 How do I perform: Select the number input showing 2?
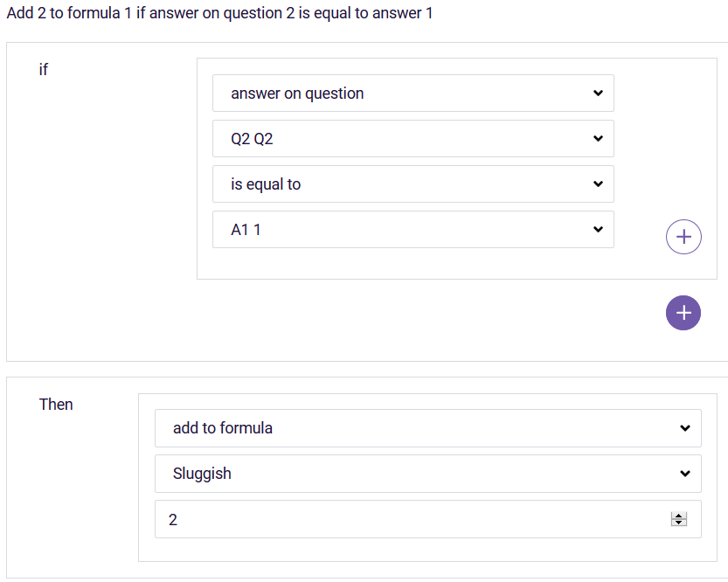click(350, 518)
